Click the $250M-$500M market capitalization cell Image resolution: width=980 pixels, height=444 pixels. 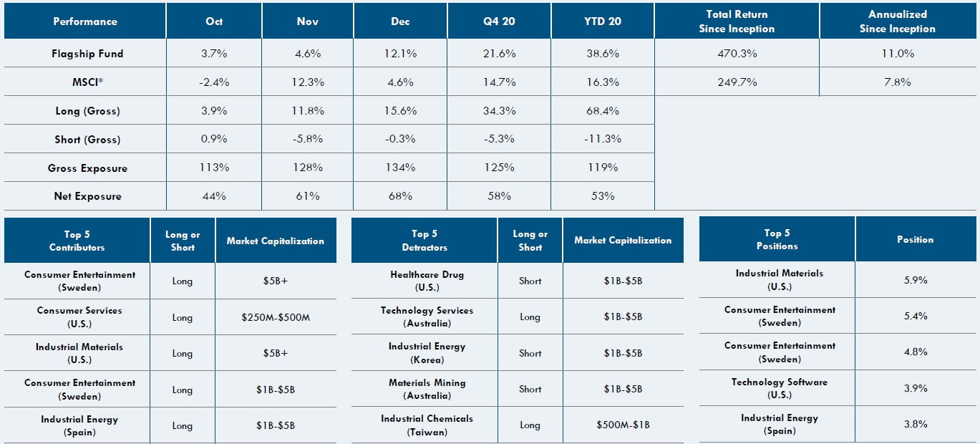(276, 317)
